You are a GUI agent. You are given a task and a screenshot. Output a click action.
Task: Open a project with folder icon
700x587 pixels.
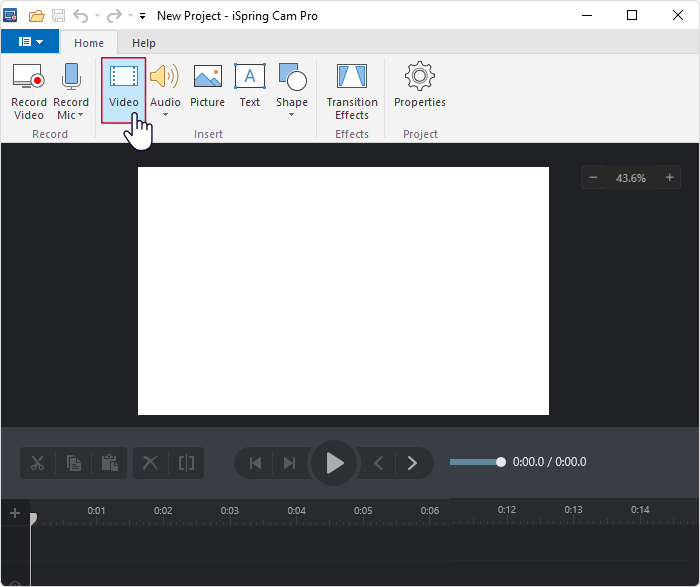point(36,16)
